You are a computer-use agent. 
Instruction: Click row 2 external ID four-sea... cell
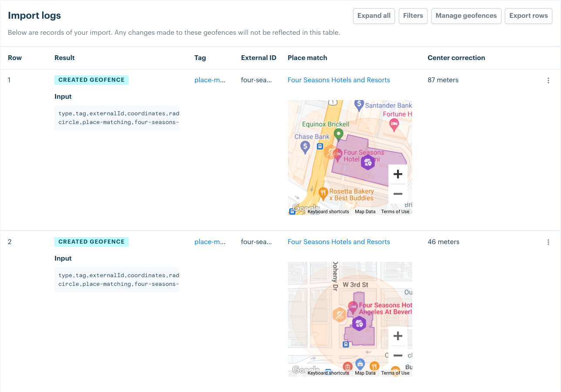256,242
